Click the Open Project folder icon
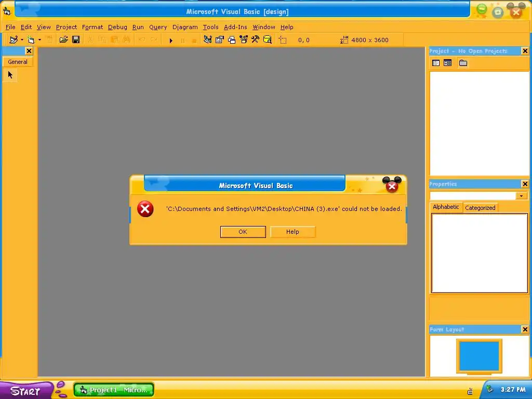Screen dimensions: 532x399 (x=63, y=39)
